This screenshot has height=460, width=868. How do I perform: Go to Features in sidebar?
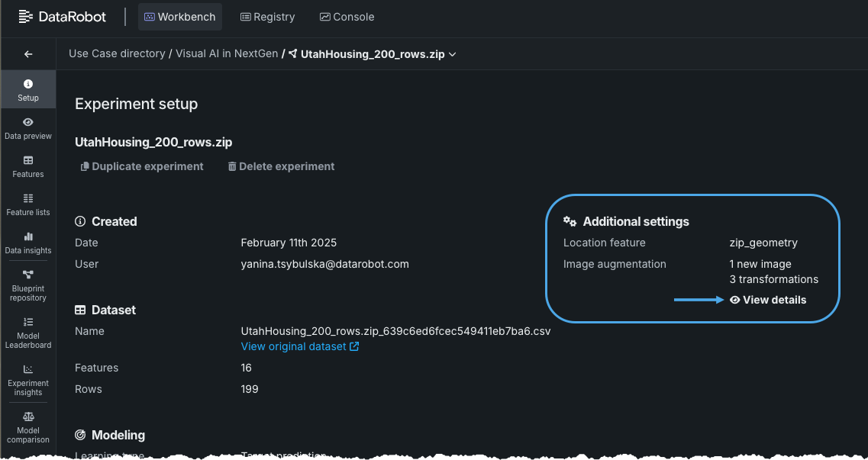click(28, 166)
